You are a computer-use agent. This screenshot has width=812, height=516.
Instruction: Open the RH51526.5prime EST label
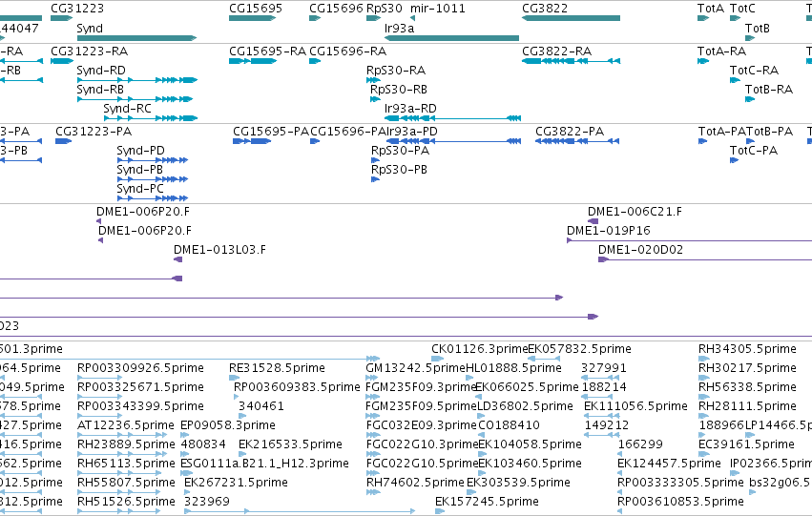(x=126, y=502)
